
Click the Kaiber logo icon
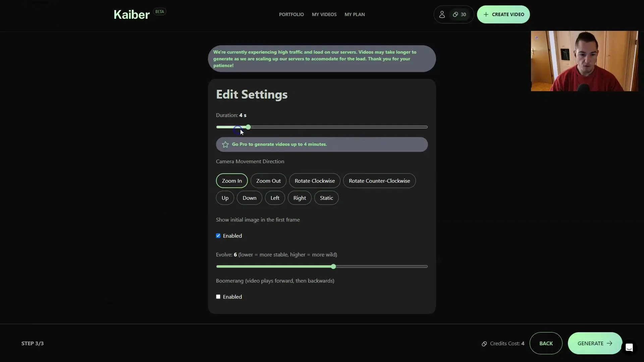pyautogui.click(x=131, y=14)
